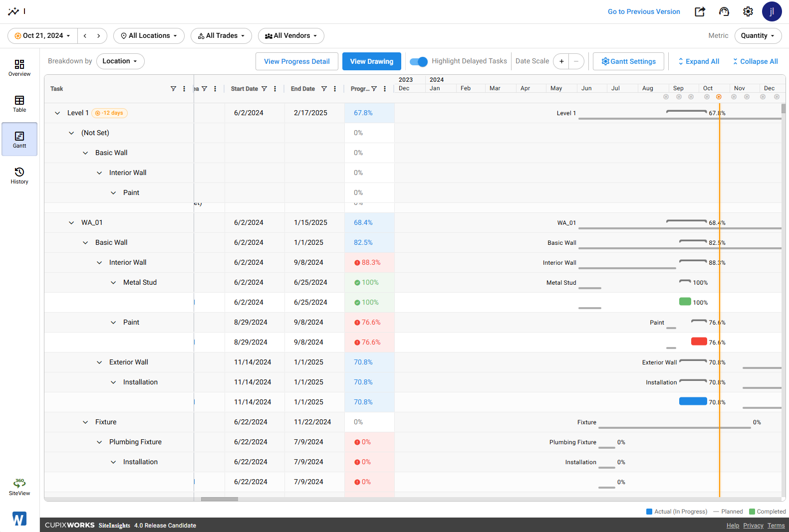The width and height of the screenshot is (789, 532).
Task: Click the blue Installation in-progress bar
Action: pyautogui.click(x=693, y=401)
